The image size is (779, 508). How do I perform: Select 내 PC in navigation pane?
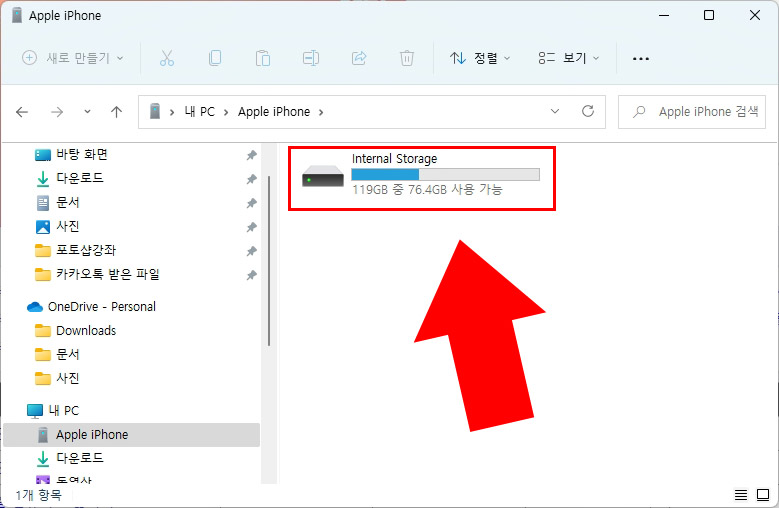[53, 411]
